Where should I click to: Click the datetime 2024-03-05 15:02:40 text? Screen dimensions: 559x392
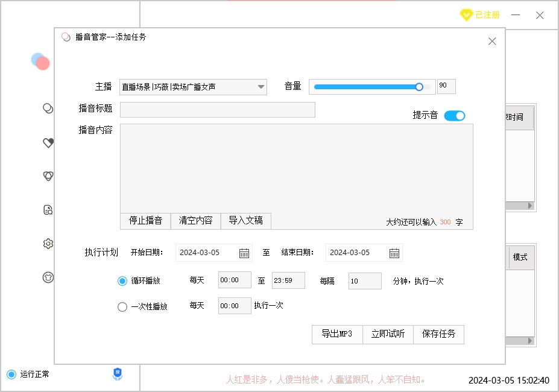click(x=509, y=380)
